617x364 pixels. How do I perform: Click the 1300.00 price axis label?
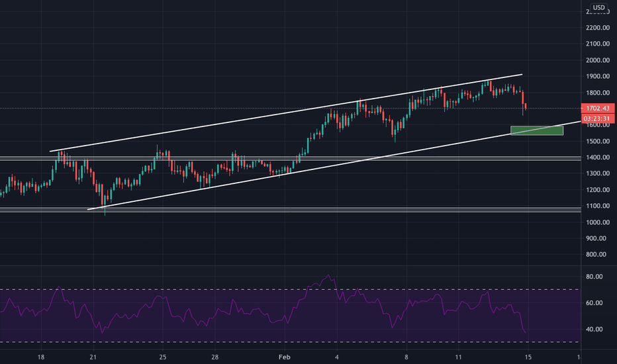(598, 173)
